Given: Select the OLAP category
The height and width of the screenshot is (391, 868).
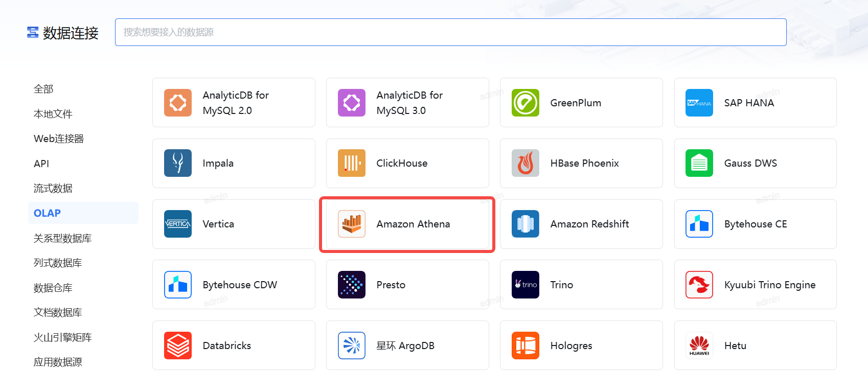Looking at the screenshot, I should (x=48, y=213).
